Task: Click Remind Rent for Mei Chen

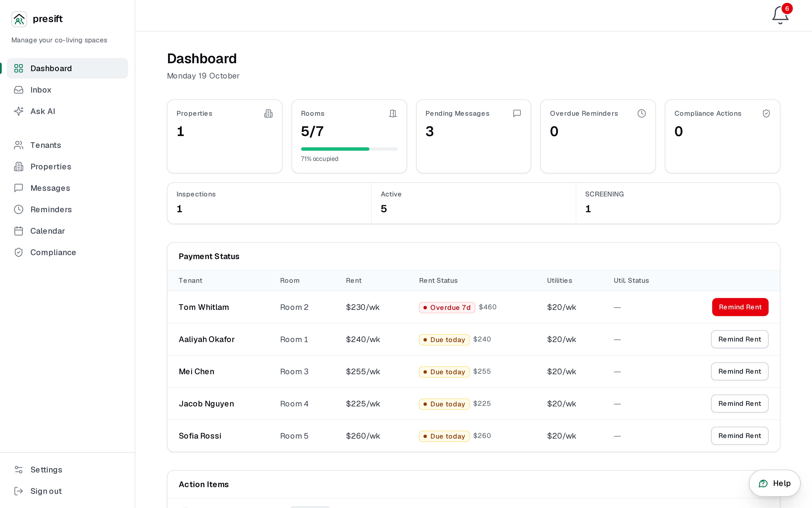Action: (x=740, y=372)
